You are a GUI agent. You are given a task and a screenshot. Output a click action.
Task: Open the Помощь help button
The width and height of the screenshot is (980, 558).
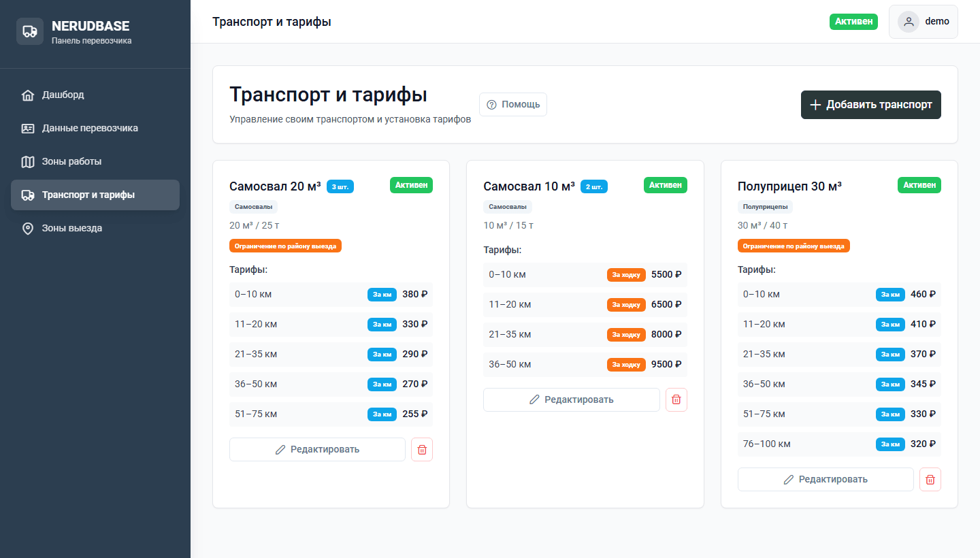[x=513, y=105]
